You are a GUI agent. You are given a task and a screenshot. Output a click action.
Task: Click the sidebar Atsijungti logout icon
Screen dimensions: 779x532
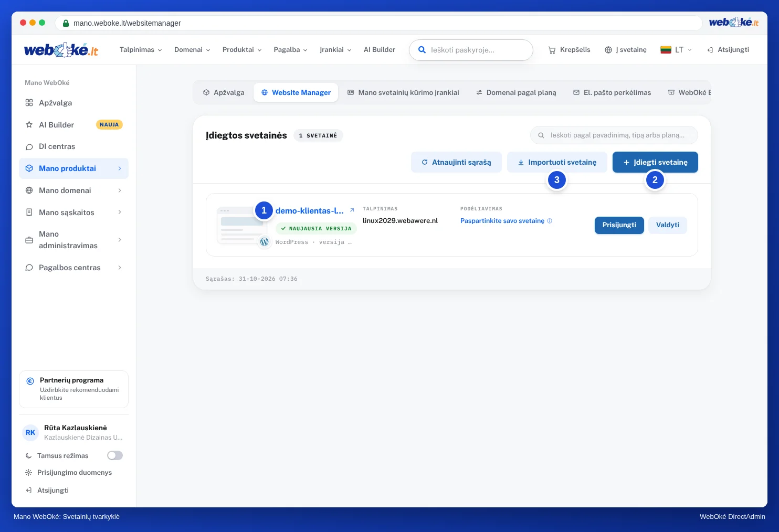29,491
